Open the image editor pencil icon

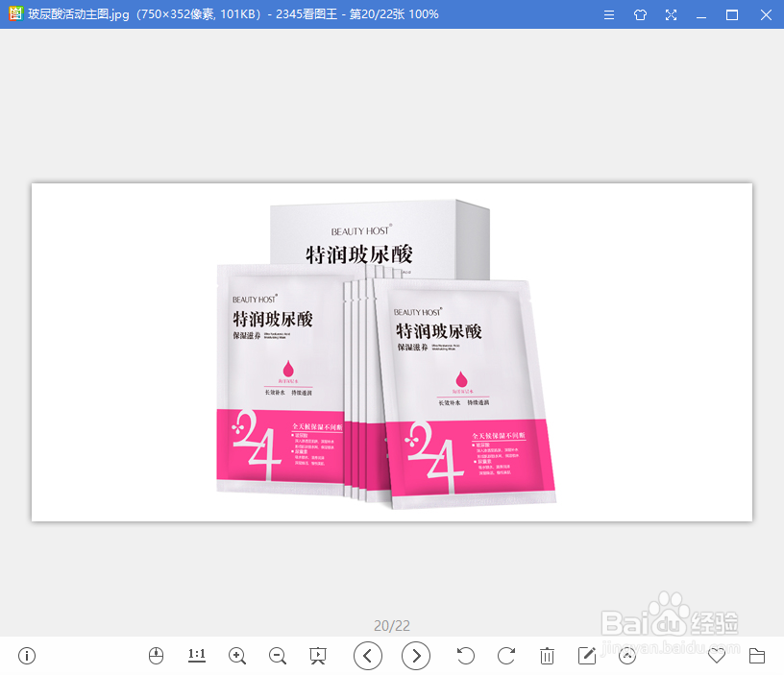click(587, 656)
